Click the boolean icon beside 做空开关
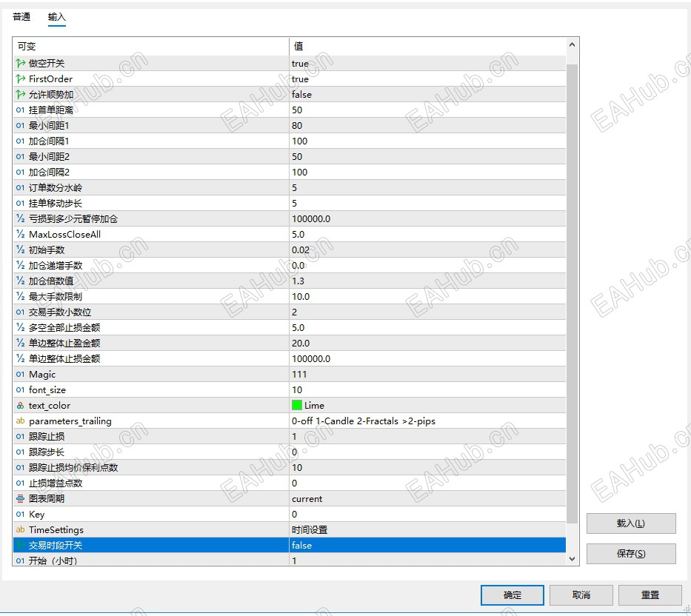This screenshot has width=691, height=616. (20, 64)
